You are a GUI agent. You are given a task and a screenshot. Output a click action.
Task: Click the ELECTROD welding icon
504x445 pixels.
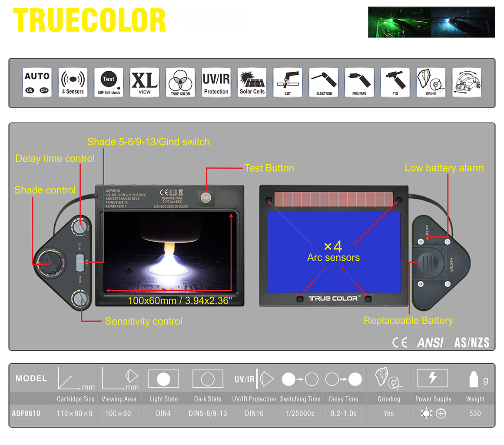click(324, 83)
